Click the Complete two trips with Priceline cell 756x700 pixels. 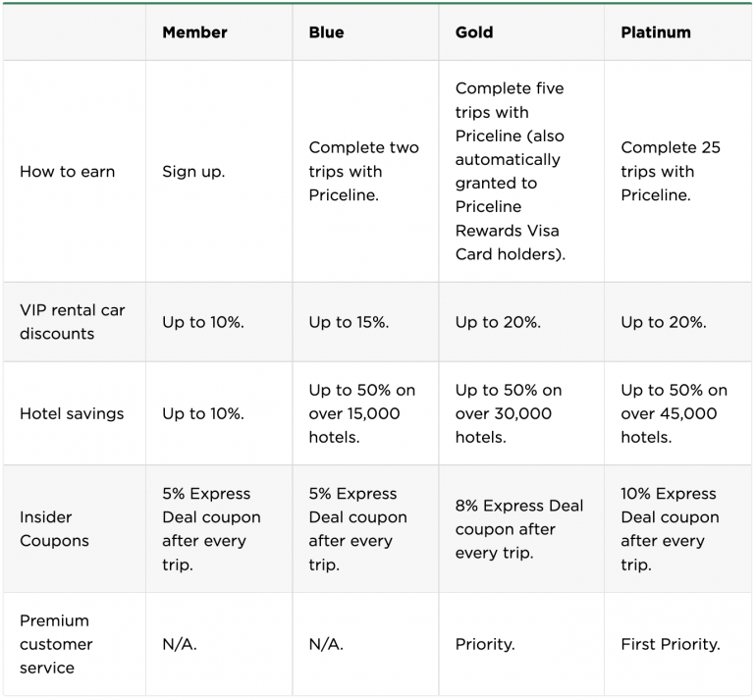coord(363,172)
